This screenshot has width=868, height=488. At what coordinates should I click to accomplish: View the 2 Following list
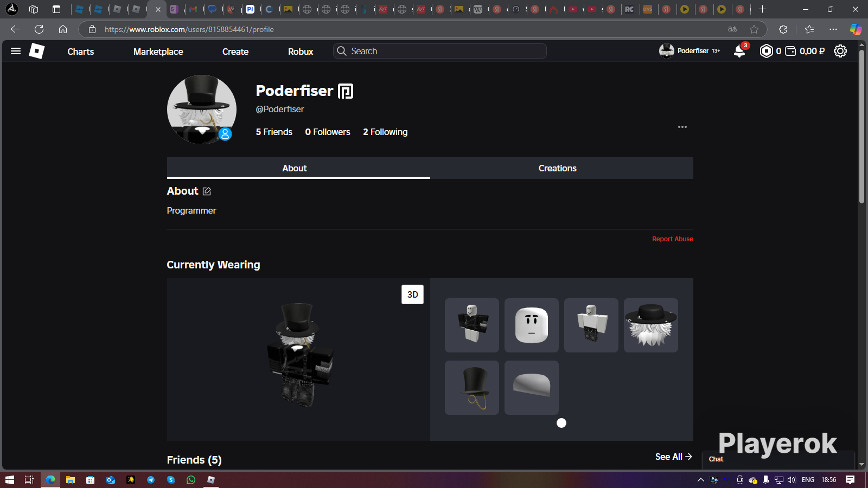tap(385, 132)
